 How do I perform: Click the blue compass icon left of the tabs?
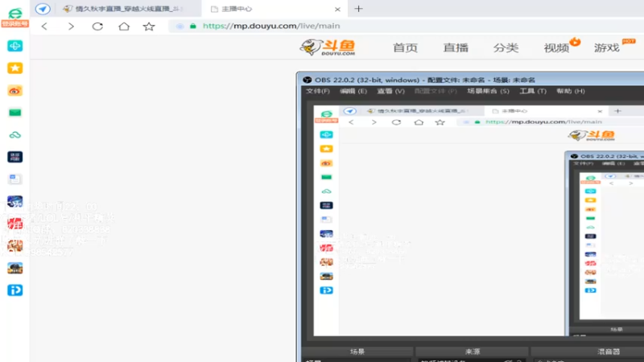(43, 9)
